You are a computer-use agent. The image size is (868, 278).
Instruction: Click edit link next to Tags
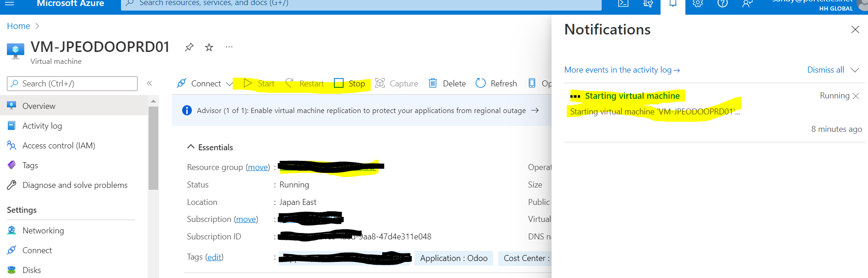tap(214, 257)
